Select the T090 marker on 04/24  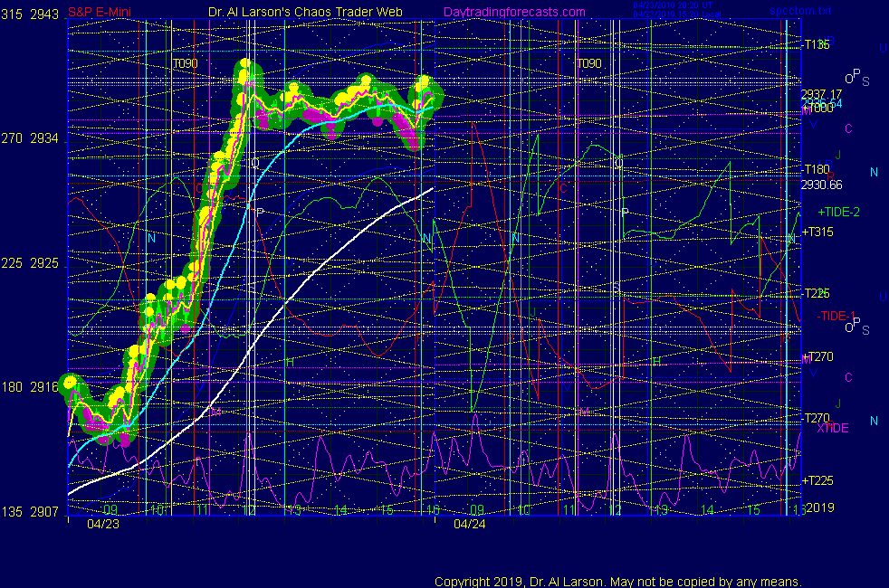coord(589,63)
